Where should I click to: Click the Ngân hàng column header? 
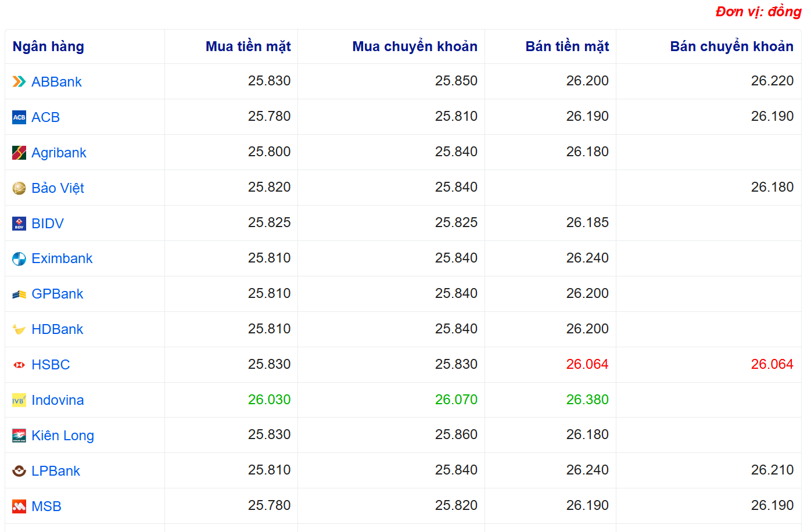(x=48, y=46)
